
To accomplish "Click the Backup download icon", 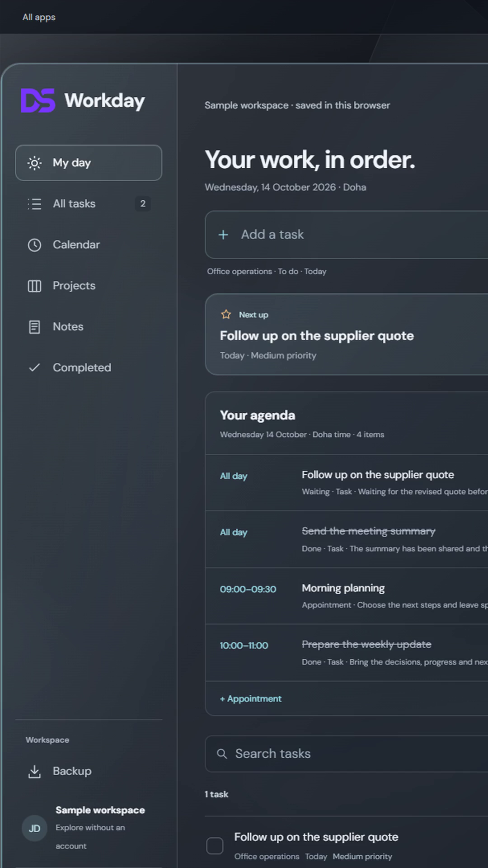I will pos(34,771).
